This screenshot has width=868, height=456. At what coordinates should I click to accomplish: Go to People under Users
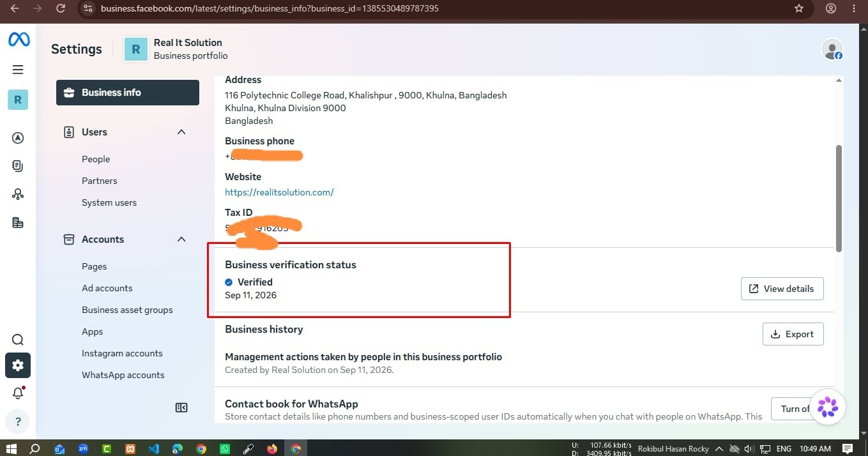pyautogui.click(x=96, y=159)
